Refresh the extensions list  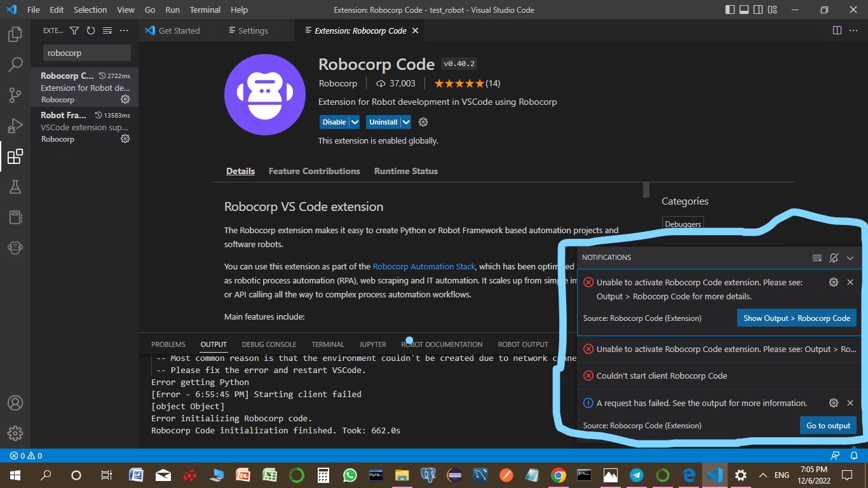coord(91,30)
